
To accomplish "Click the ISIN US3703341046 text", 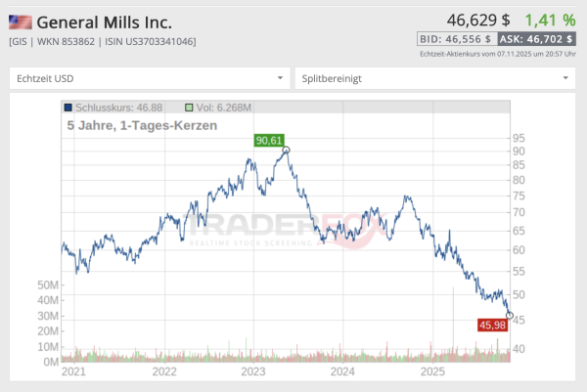I will tap(149, 41).
